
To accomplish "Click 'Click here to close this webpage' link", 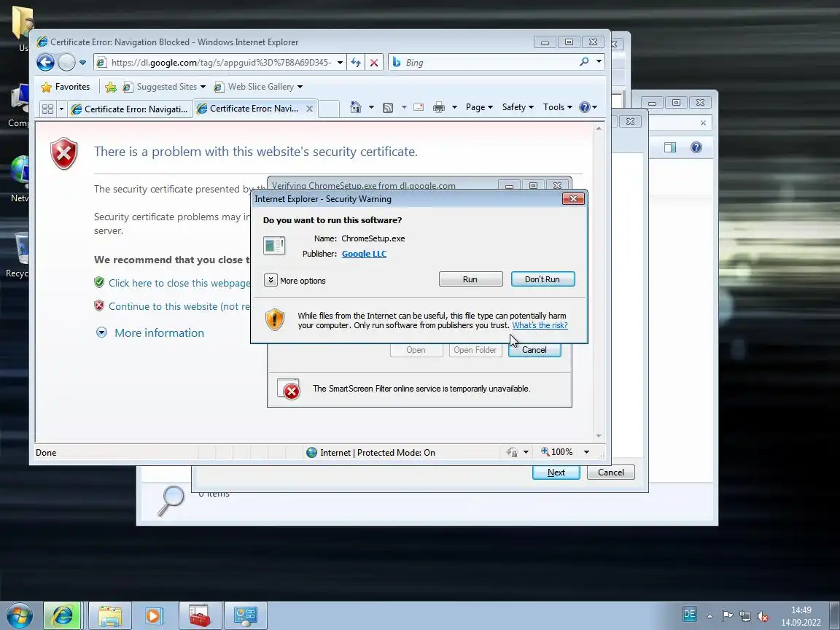I will pos(179,283).
